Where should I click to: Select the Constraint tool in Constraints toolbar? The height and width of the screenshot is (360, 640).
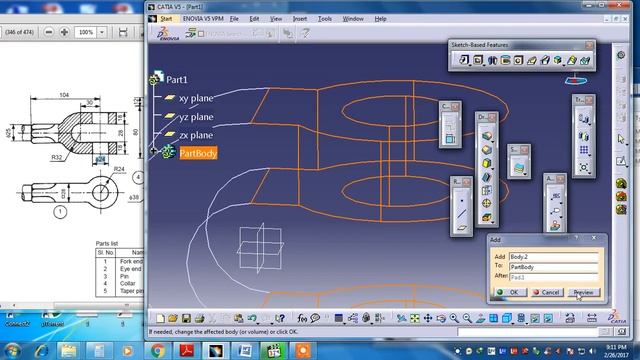pyautogui.click(x=450, y=138)
